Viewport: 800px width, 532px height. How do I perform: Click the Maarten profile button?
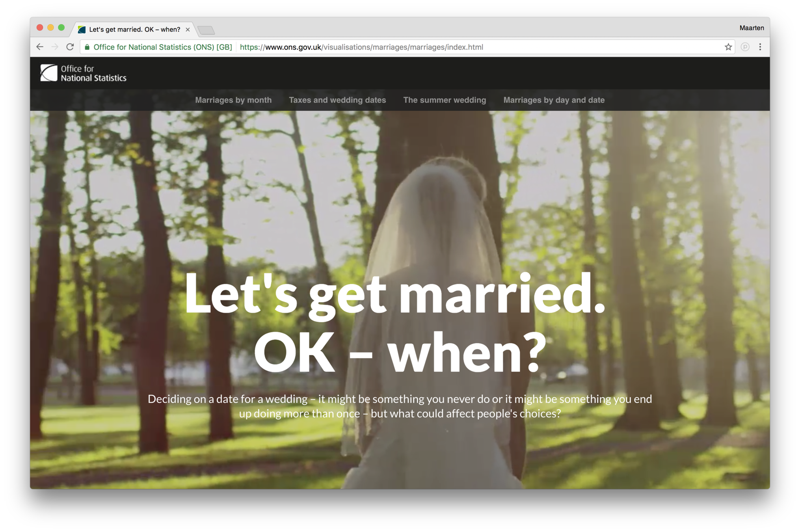(751, 28)
